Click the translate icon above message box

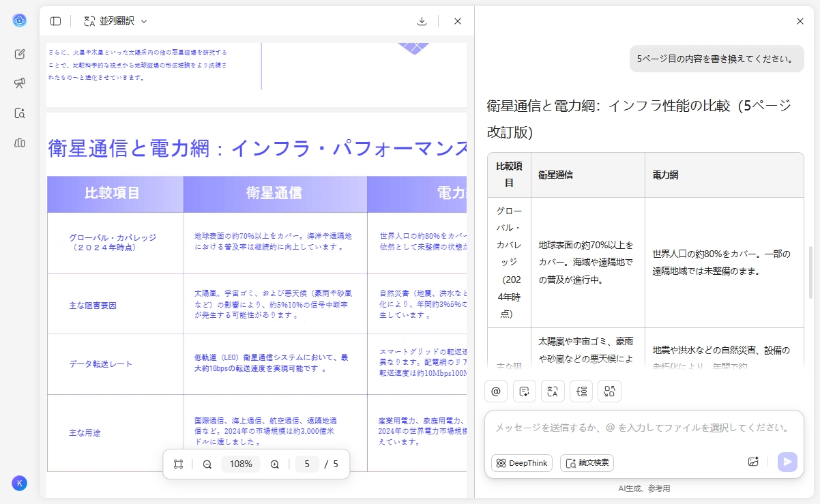pyautogui.click(x=553, y=391)
